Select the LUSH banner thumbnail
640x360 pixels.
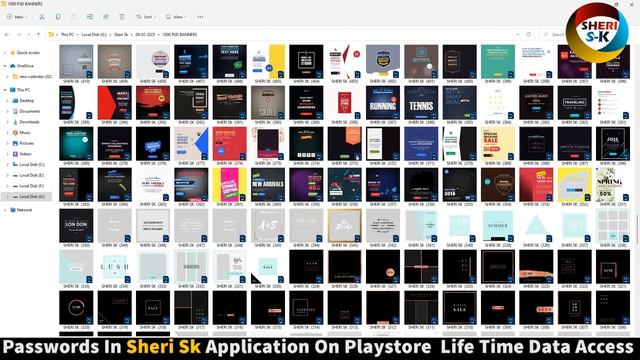pyautogui.click(x=114, y=267)
